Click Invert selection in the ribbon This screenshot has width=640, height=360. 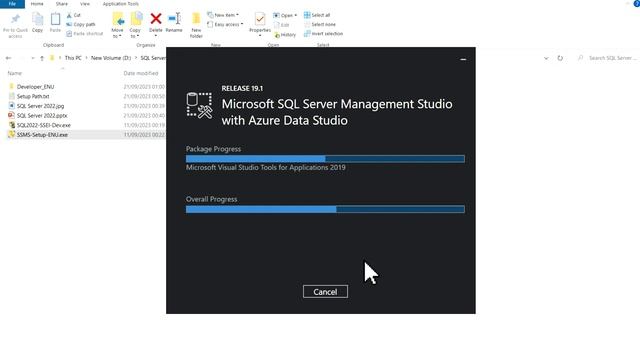[x=323, y=34]
